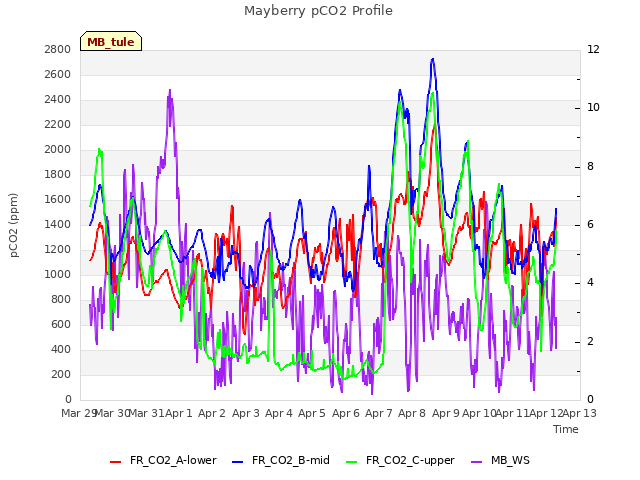This screenshot has width=640, height=480.
Task: Select the FR_CO2_B-mid legend label
Action: pyautogui.click(x=291, y=460)
